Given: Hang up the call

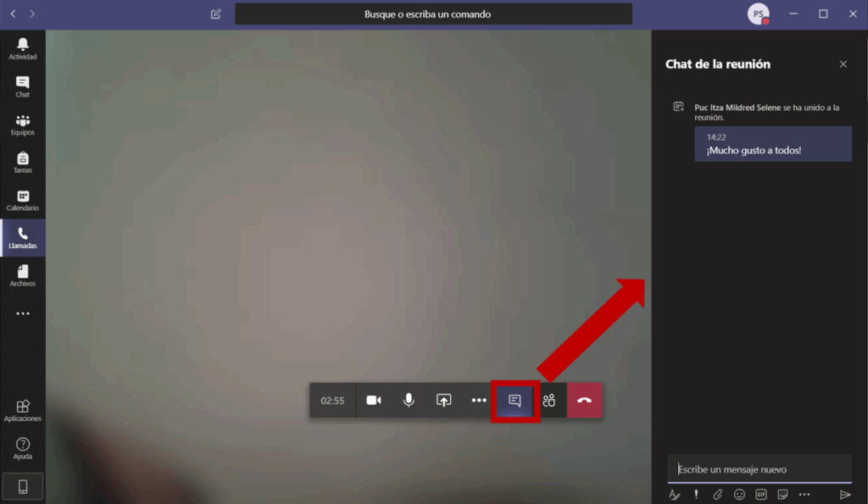Looking at the screenshot, I should (x=584, y=401).
